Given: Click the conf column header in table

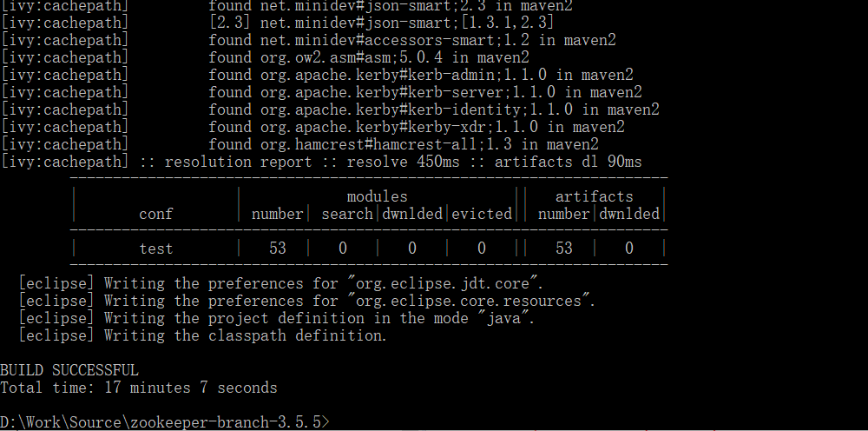Looking at the screenshot, I should coord(156,214).
